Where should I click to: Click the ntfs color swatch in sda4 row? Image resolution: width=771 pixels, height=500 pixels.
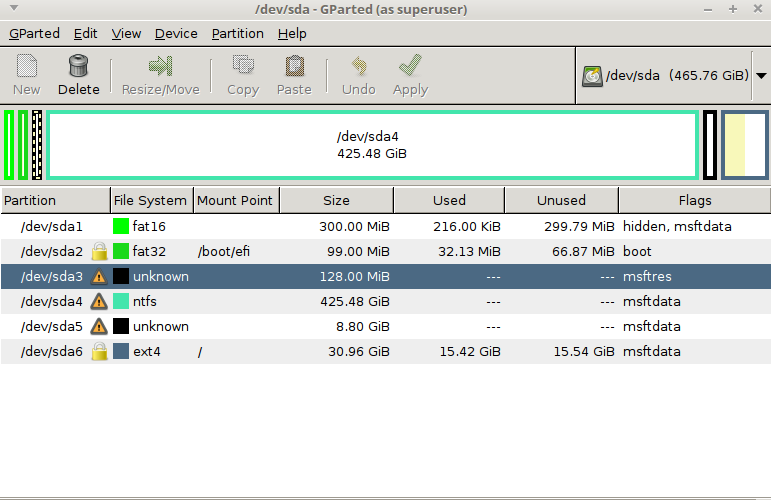pyautogui.click(x=121, y=301)
